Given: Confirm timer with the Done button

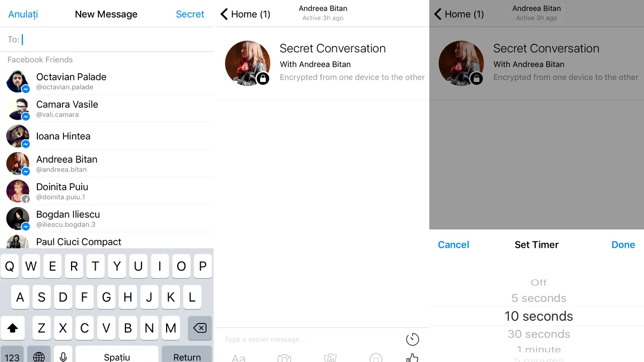Looking at the screenshot, I should click(x=623, y=245).
